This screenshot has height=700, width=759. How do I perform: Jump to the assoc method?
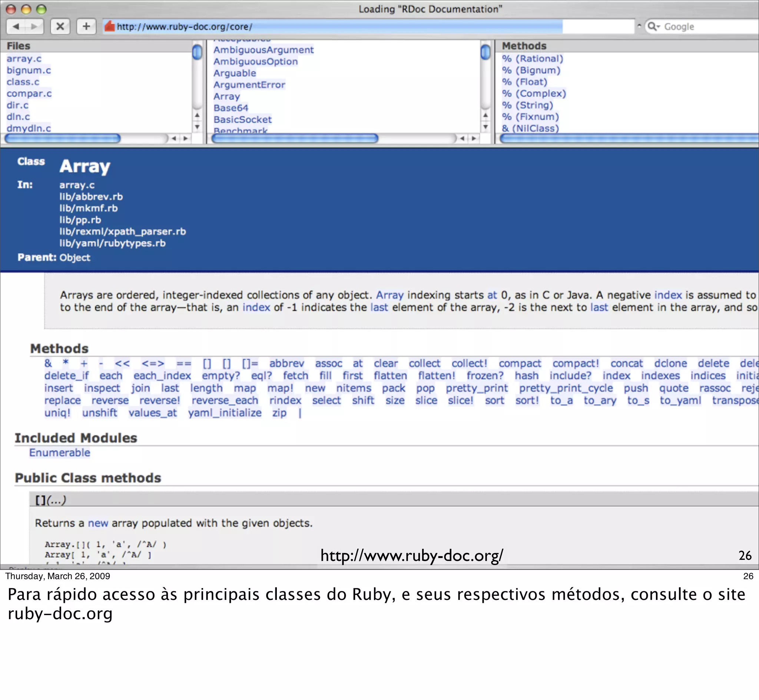point(329,364)
